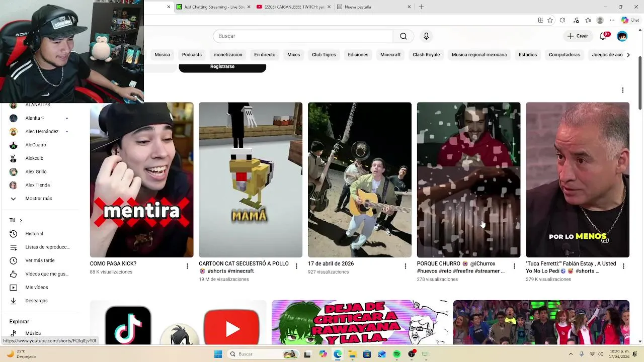The width and height of the screenshot is (644, 362).
Task: Open the POR LO MENOS Tuca Ferretti thumbnail
Action: (x=578, y=180)
